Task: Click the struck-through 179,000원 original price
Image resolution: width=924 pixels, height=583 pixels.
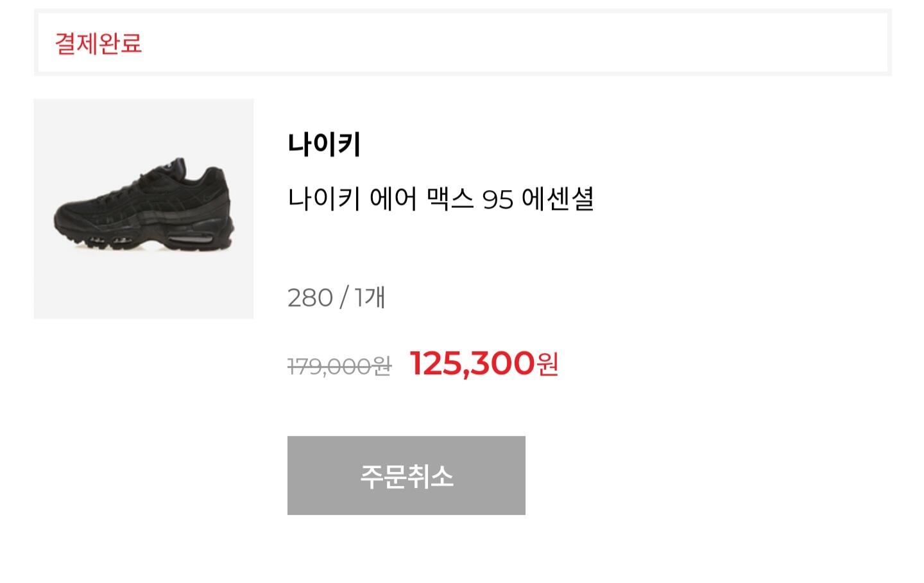Action: pos(339,367)
